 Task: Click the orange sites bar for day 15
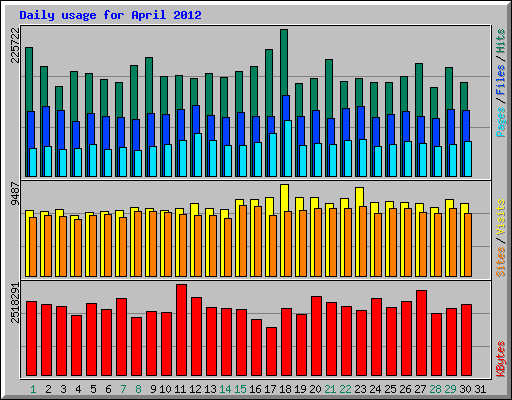[x=243, y=241]
